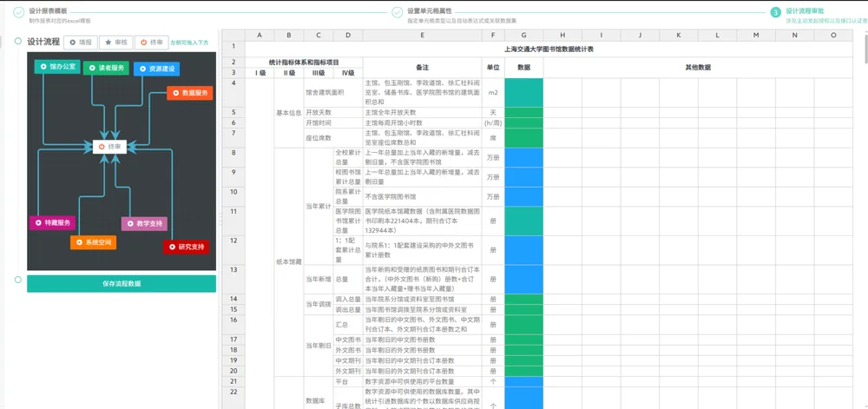Select the 教学支持 flow node

point(144,223)
